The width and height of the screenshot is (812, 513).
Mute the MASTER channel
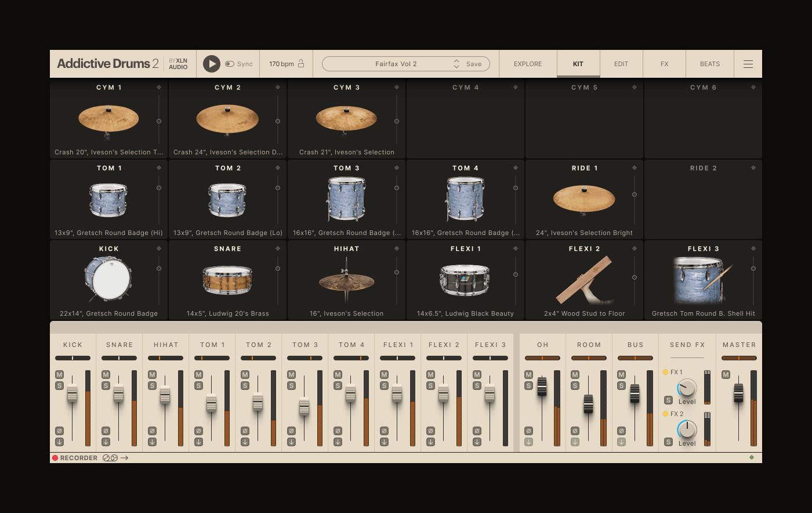726,375
